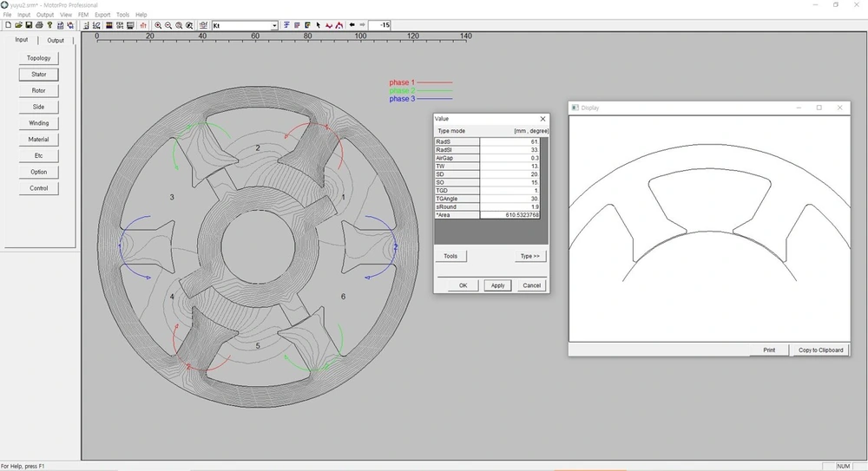The height and width of the screenshot is (471, 868).
Task: Click the Rotor button
Action: (x=39, y=91)
